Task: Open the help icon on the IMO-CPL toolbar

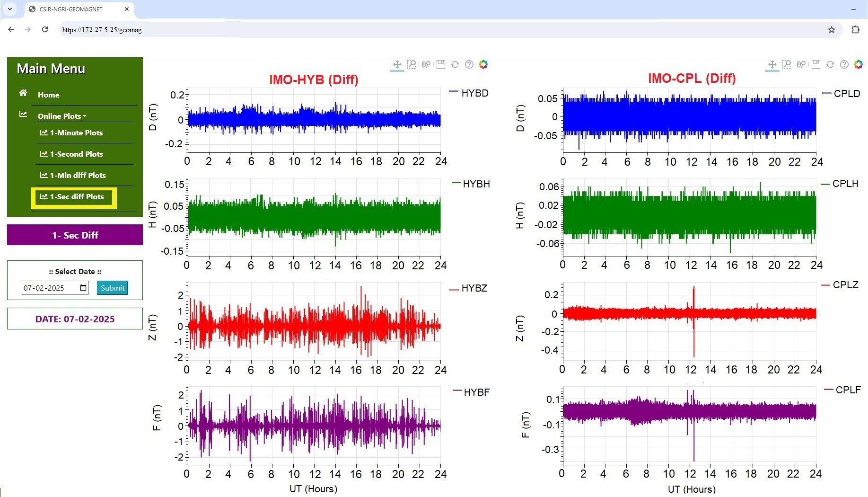Action: click(x=844, y=64)
